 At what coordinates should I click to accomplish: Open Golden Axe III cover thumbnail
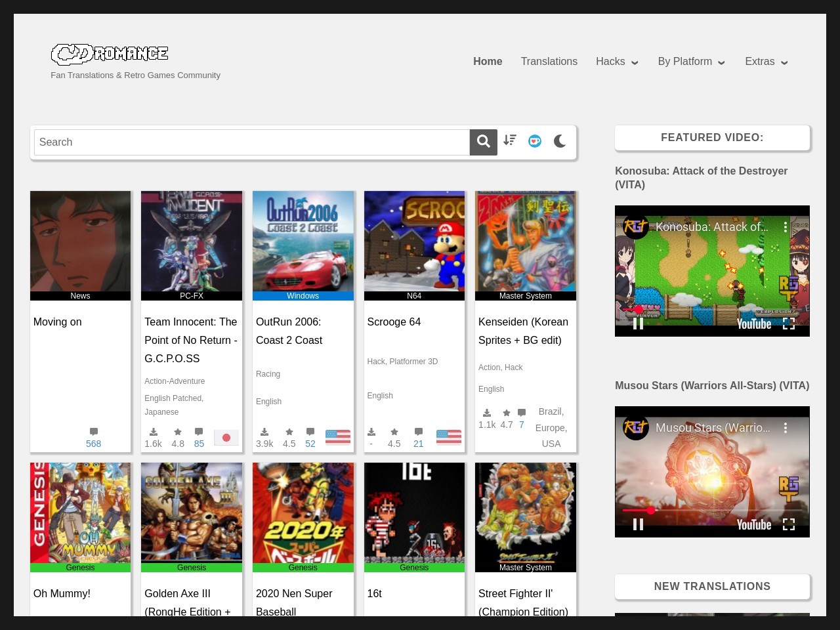pos(192,513)
